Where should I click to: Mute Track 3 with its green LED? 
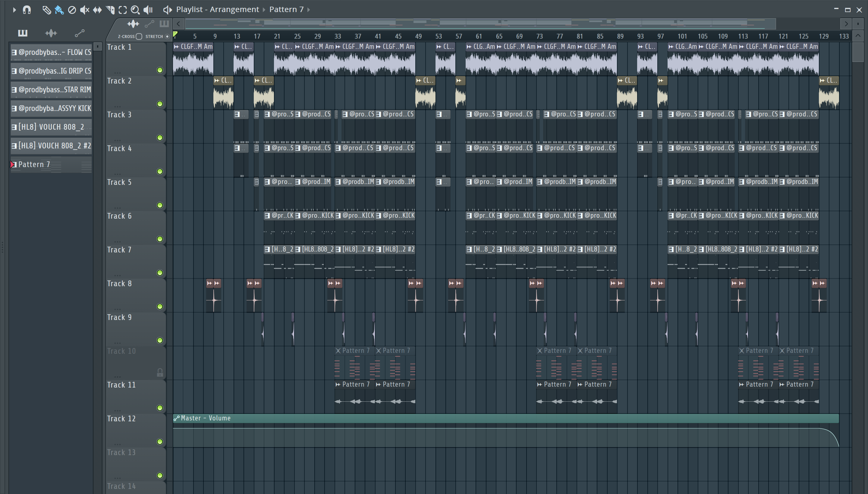(x=160, y=138)
